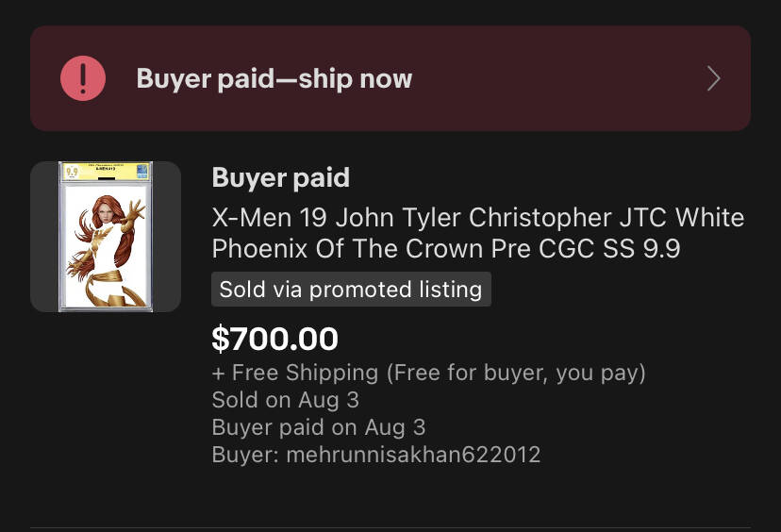The height and width of the screenshot is (532, 781).
Task: Select the "Buyer paid" status heading
Action: [x=281, y=178]
